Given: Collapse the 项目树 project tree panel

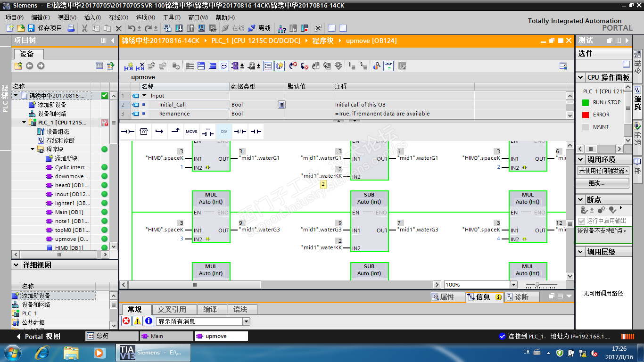Looking at the screenshot, I should click(x=113, y=41).
